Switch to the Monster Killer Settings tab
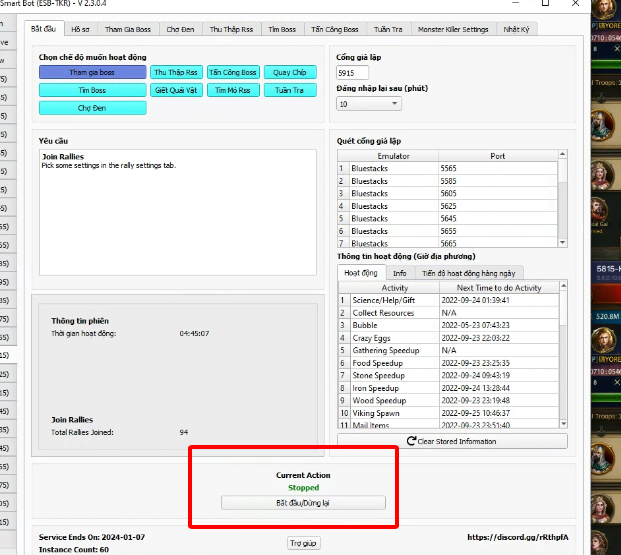 click(454, 29)
